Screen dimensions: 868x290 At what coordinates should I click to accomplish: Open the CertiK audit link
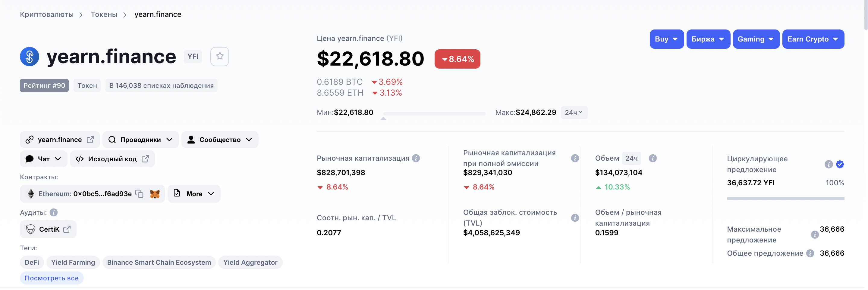tap(49, 229)
